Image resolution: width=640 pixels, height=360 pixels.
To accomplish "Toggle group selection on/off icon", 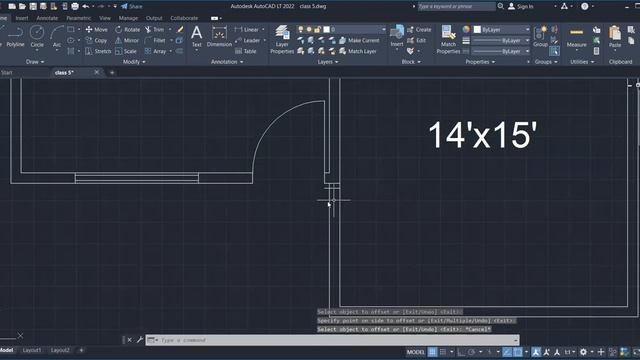I will (554, 51).
